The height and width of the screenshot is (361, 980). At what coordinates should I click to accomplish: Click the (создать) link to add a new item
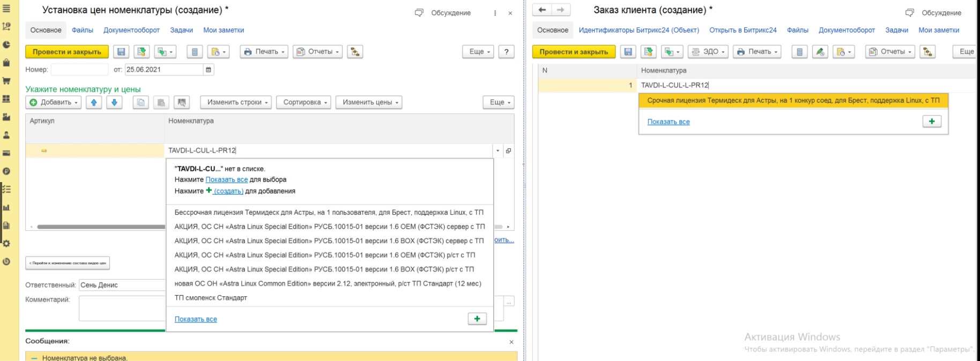pos(228,191)
